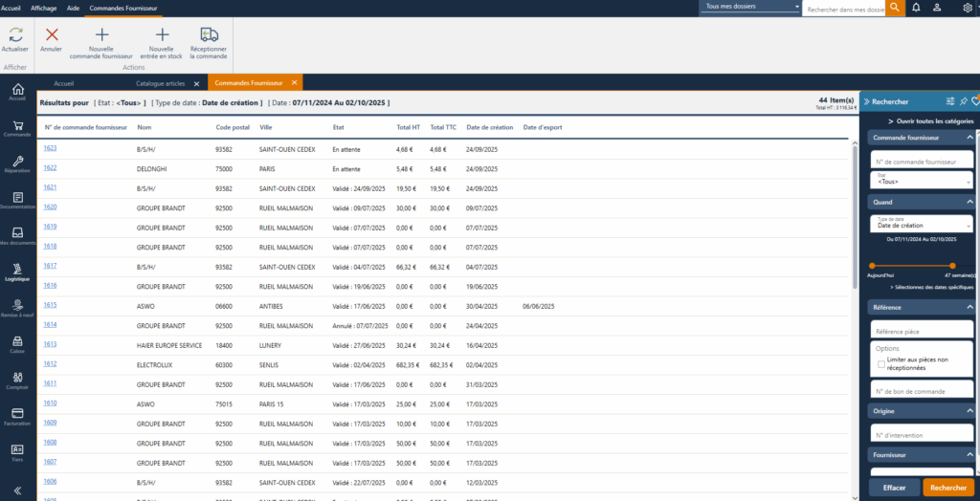Image resolution: width=980 pixels, height=501 pixels.
Task: Go to Caisse in left sidebar
Action: (17, 343)
